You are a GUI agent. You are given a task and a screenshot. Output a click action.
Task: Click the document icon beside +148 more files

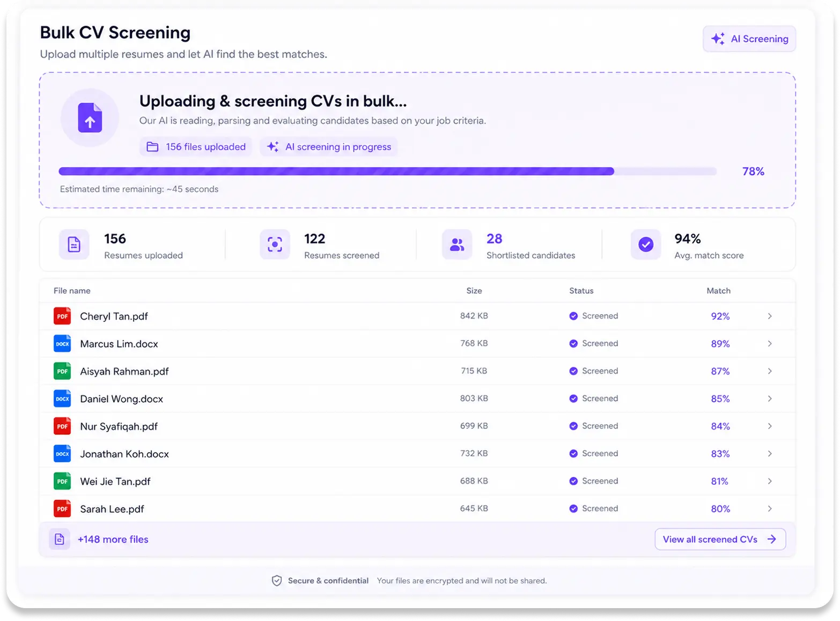60,539
